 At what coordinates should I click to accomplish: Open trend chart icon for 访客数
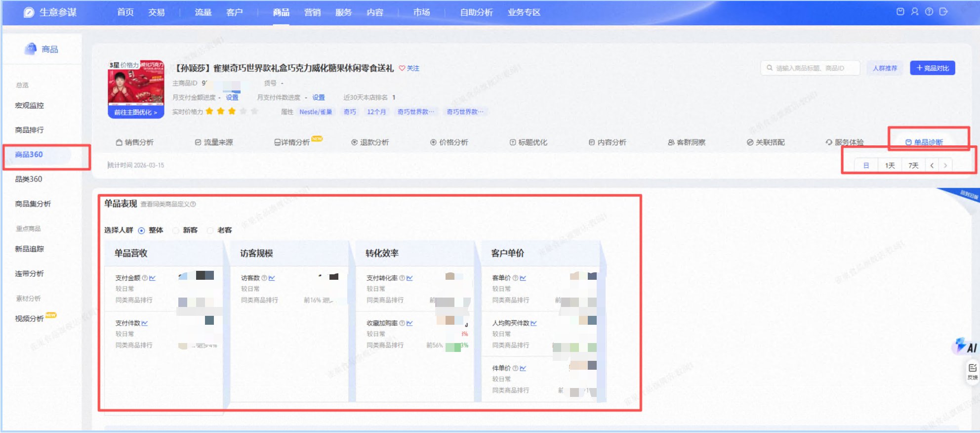tap(272, 278)
